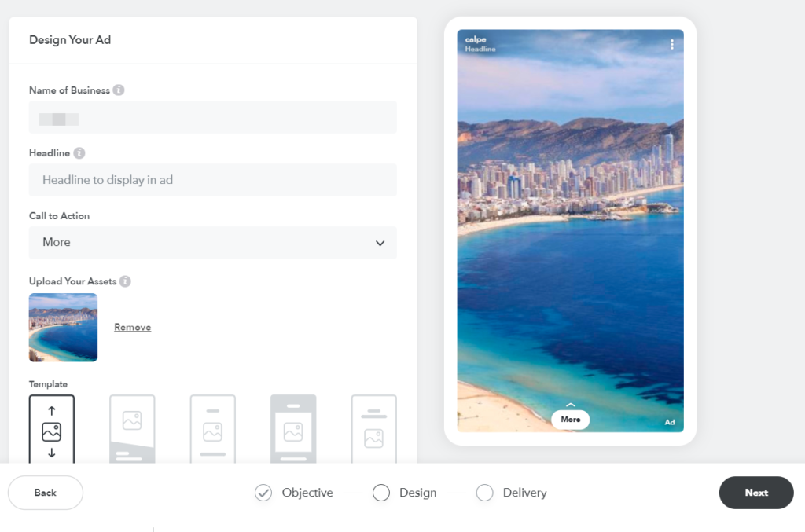
Task: Click the Next button
Action: click(756, 493)
